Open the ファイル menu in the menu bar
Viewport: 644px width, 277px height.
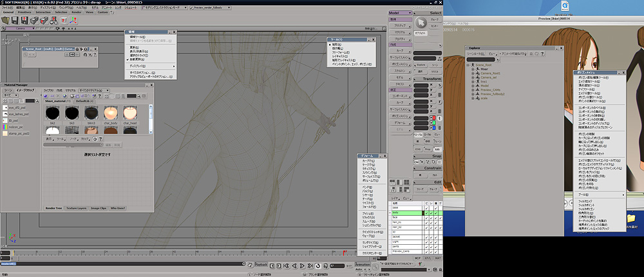pos(7,8)
